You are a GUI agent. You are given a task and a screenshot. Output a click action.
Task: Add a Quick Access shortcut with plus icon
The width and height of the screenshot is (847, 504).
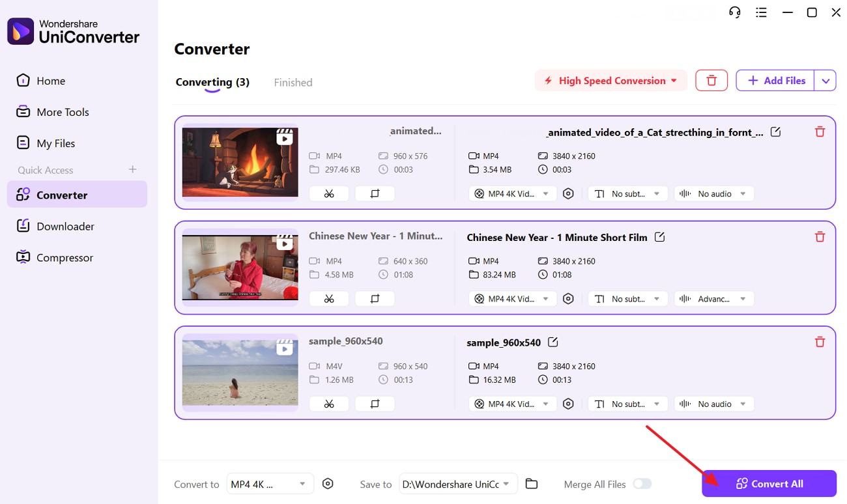click(133, 169)
